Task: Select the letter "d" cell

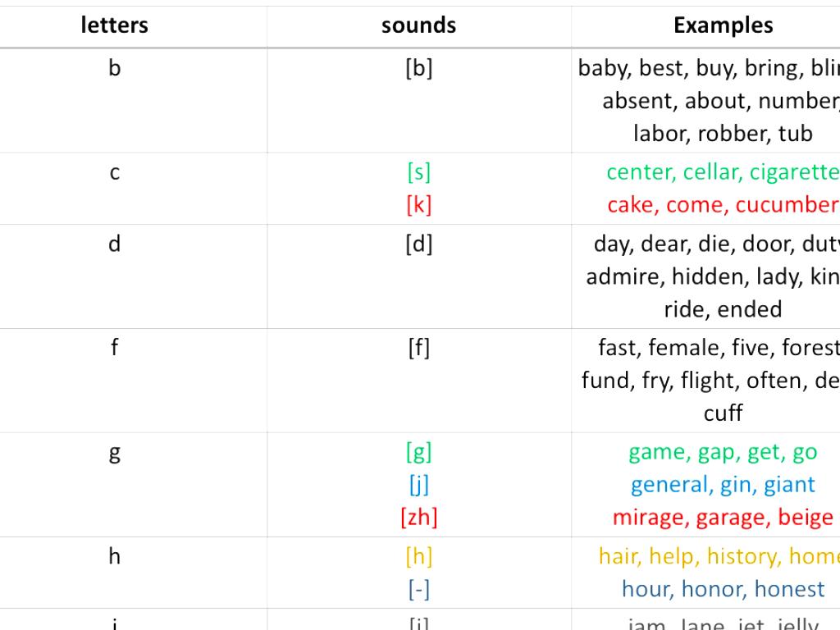Action: pos(115,244)
